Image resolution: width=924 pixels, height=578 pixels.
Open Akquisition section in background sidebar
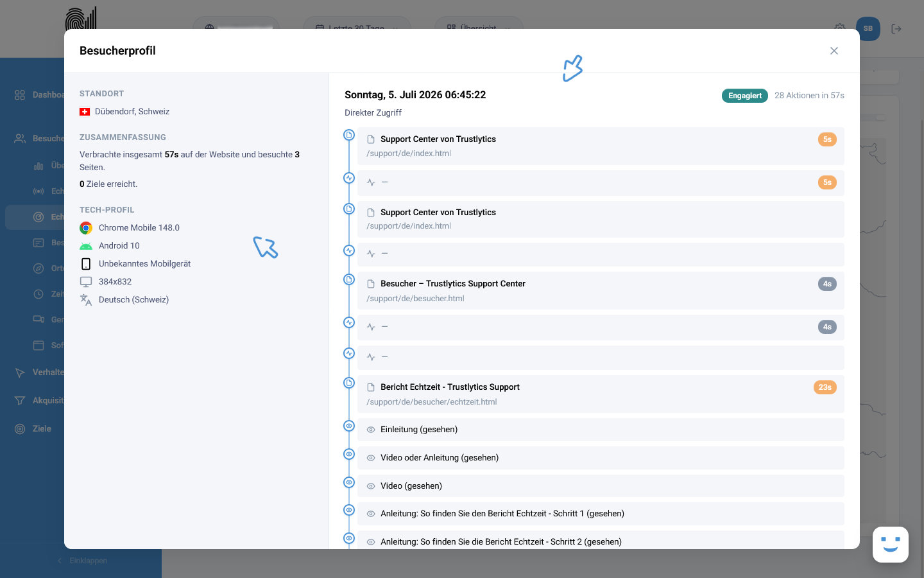point(38,401)
